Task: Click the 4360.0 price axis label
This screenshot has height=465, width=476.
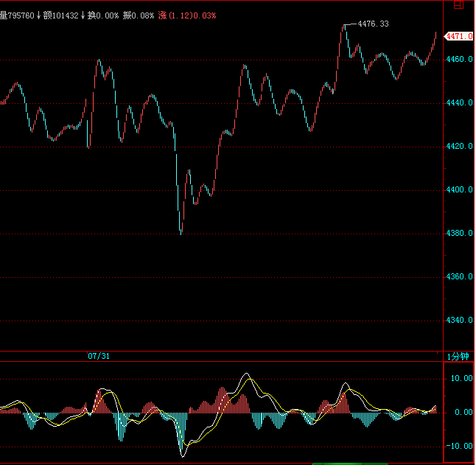Action: (x=460, y=277)
